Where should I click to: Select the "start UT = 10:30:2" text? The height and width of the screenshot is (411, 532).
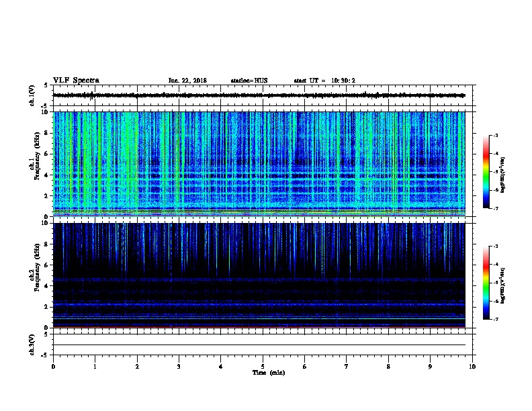[x=324, y=81]
